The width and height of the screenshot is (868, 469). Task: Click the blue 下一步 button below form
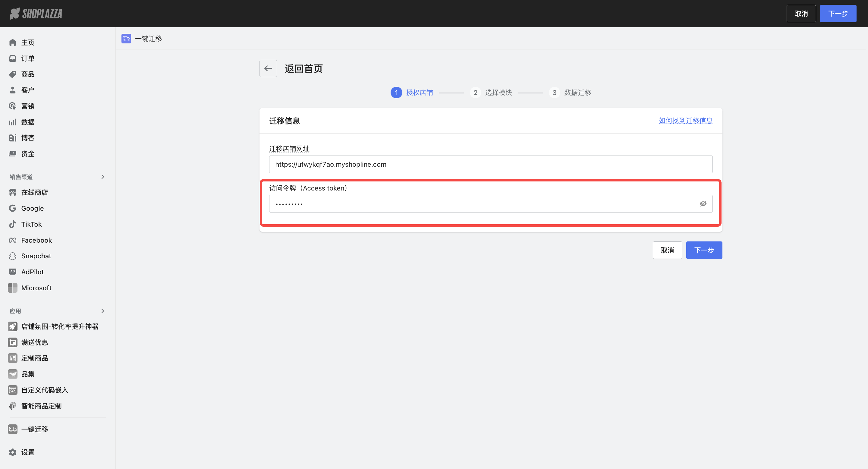(704, 250)
